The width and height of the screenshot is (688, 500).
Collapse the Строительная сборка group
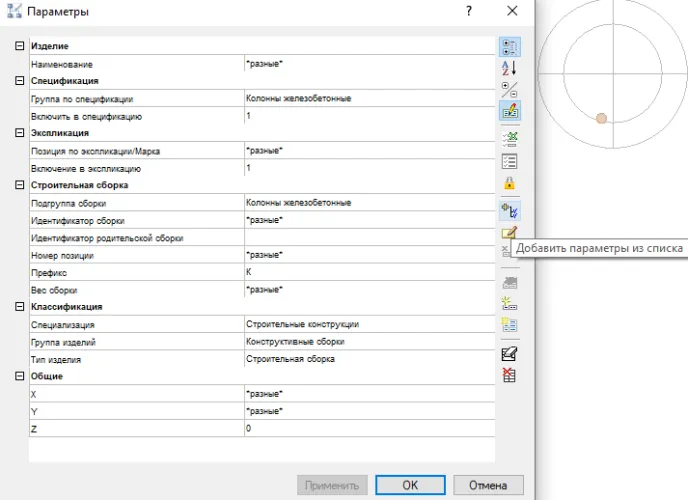(20, 185)
